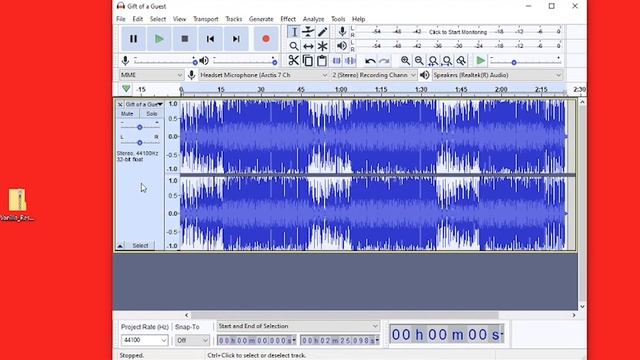640x360 pixels.
Task: Select the Selection (I-beam) tool
Action: pos(294,32)
